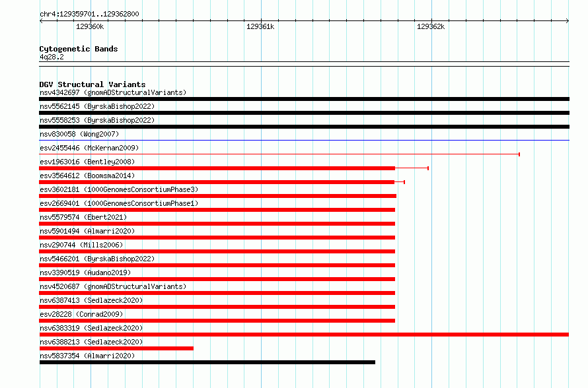Open nsv5901494 Almarri2020 label
Image resolution: width=588 pixels, height=388 pixels.
(x=87, y=231)
